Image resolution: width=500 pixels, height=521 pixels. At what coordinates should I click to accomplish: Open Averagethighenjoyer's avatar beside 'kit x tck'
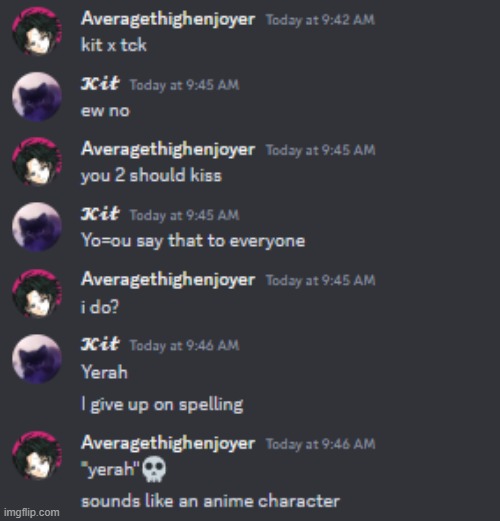coord(37,32)
